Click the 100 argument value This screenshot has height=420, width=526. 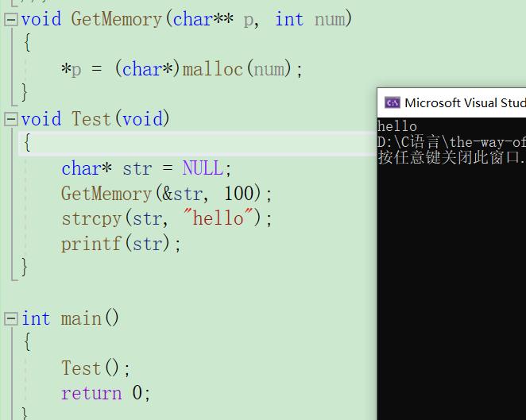(x=238, y=194)
